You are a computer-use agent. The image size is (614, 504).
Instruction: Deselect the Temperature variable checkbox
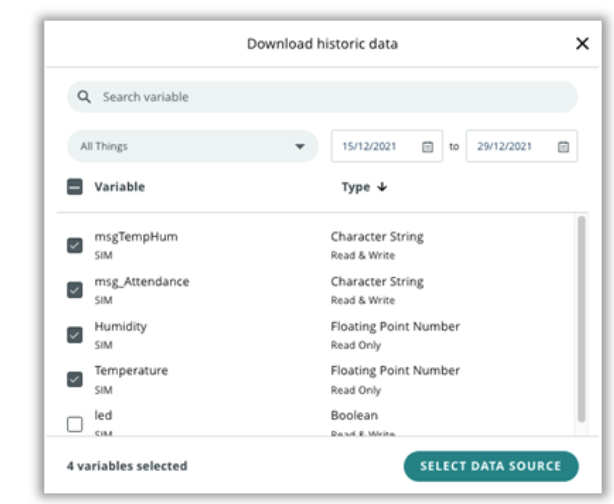75,379
